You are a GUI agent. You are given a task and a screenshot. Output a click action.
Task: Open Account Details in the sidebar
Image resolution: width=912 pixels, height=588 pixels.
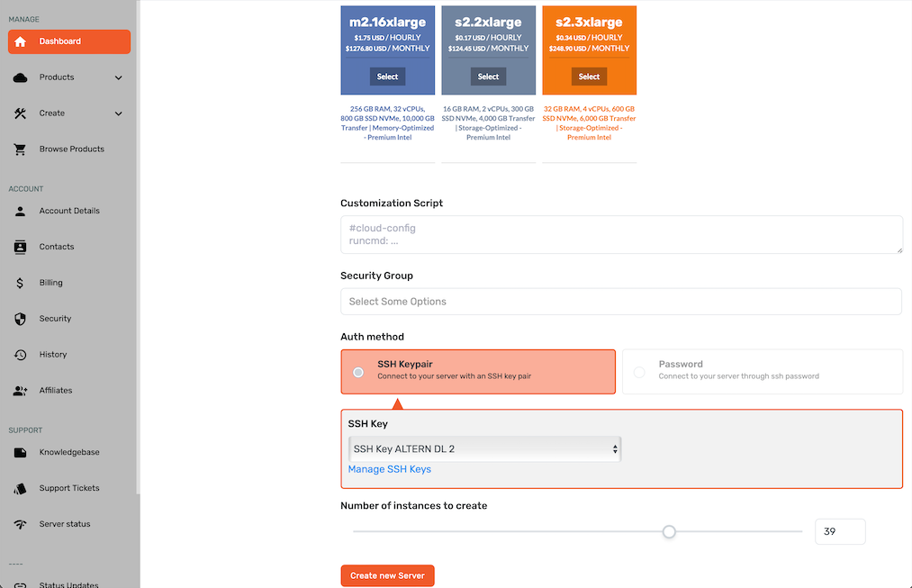pyautogui.click(x=69, y=211)
